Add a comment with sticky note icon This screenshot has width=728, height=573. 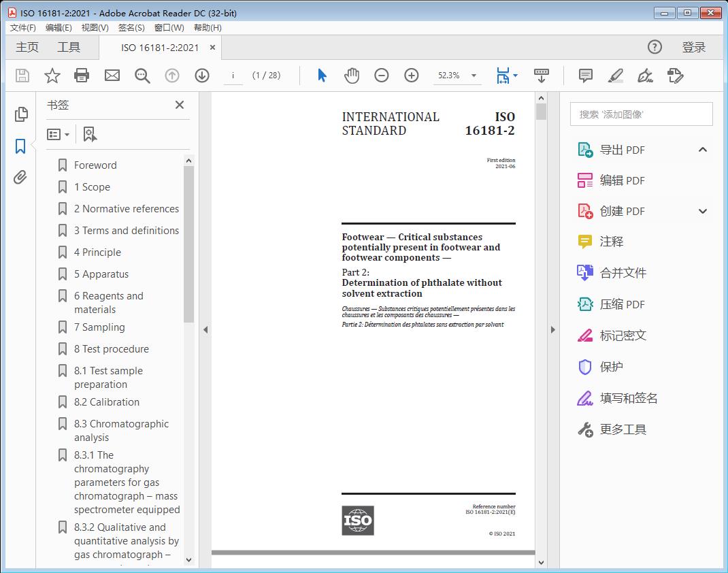point(585,76)
